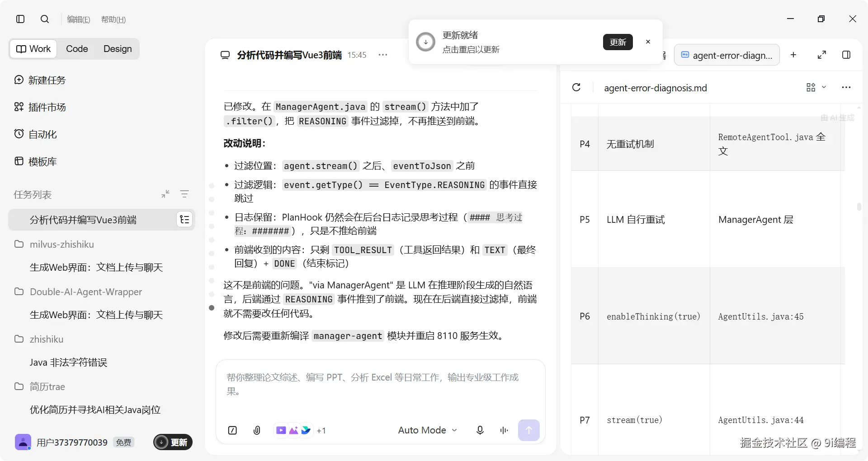Click the preview file name agent-error-diagnosis.md
This screenshot has width=868, height=461.
(x=656, y=88)
